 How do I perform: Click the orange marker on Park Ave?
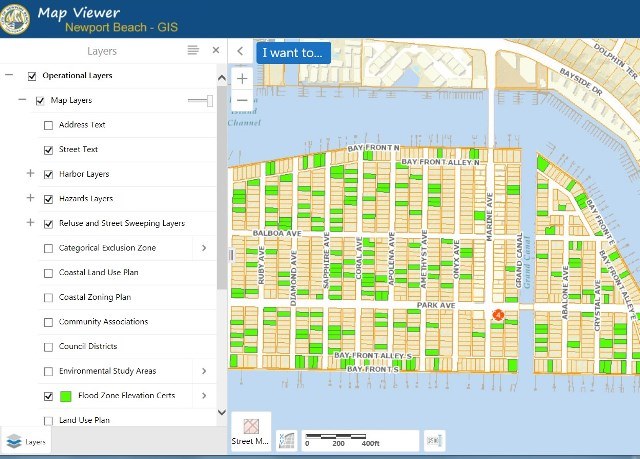coord(498,315)
